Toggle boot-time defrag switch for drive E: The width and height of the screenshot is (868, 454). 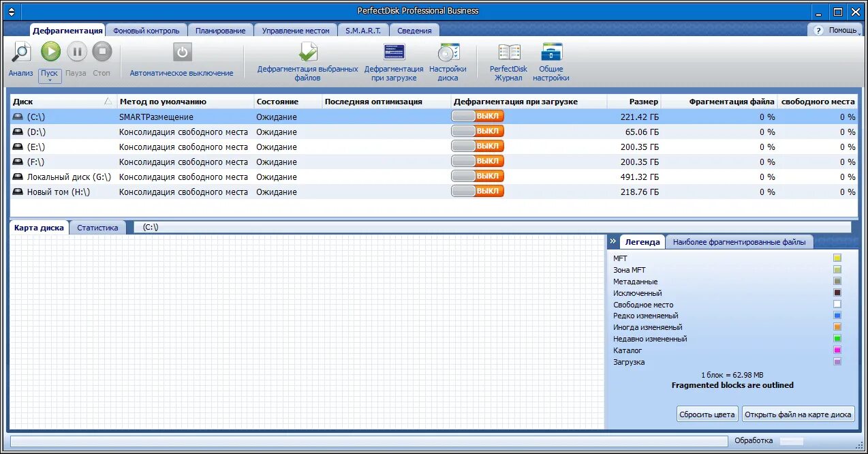[478, 147]
